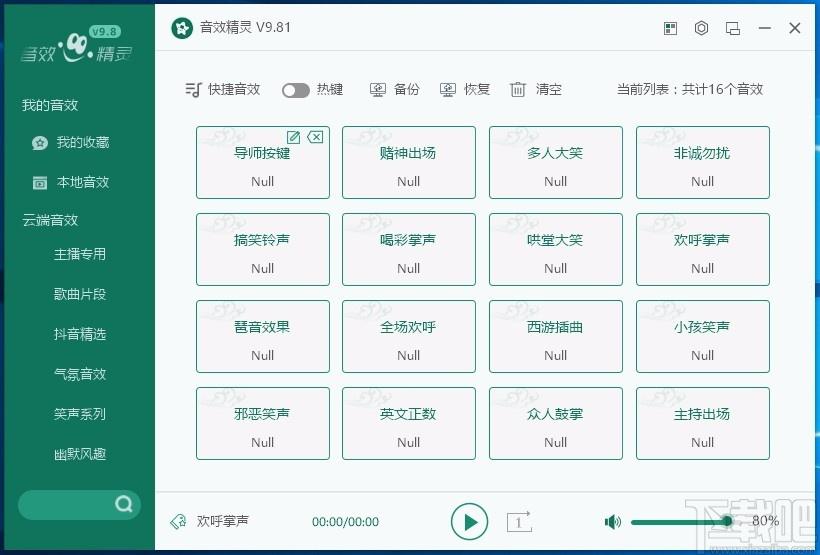Click the search magnifier icon
820x555 pixels.
[123, 504]
